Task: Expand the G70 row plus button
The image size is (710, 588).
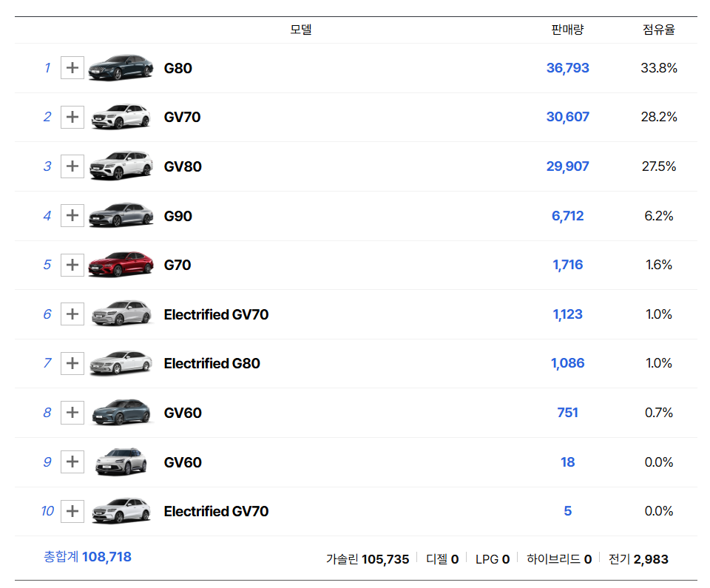Action: tap(72, 265)
